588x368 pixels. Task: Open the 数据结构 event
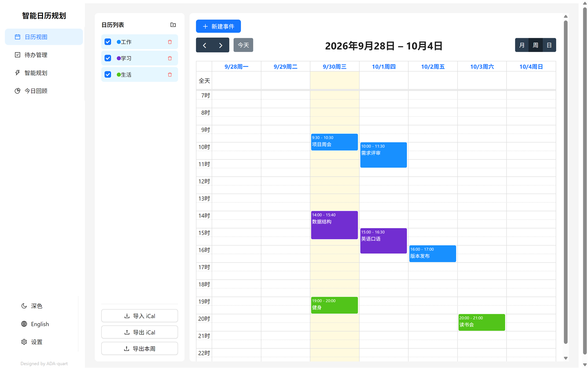click(x=334, y=225)
